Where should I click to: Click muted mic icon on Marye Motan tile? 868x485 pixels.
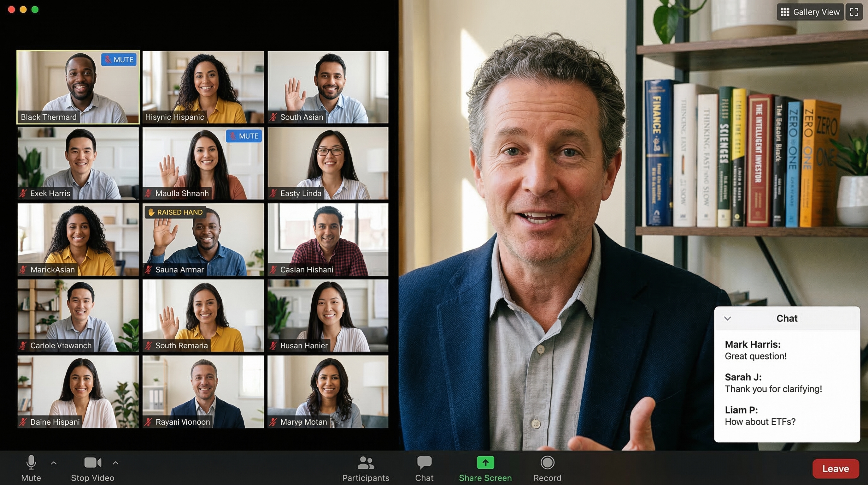[x=273, y=422]
